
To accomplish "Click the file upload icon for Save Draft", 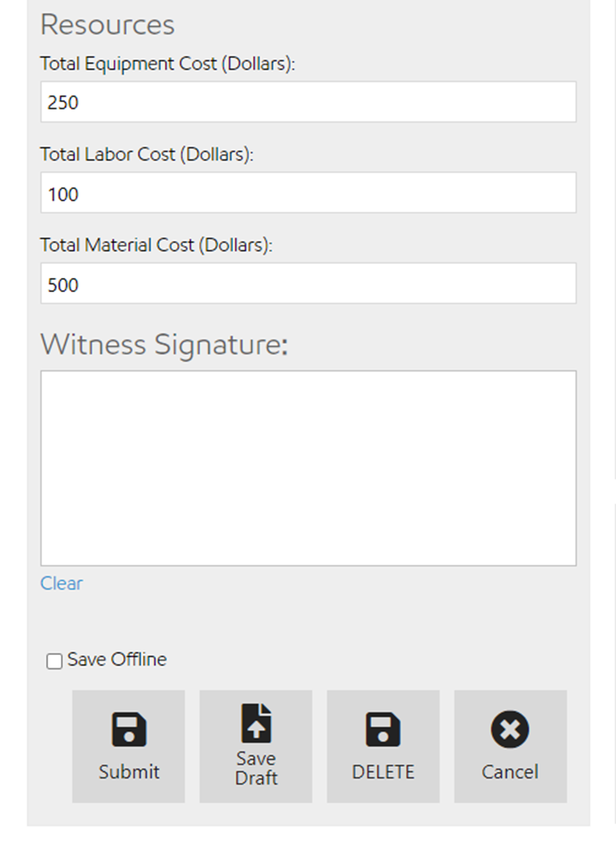I will click(x=256, y=723).
